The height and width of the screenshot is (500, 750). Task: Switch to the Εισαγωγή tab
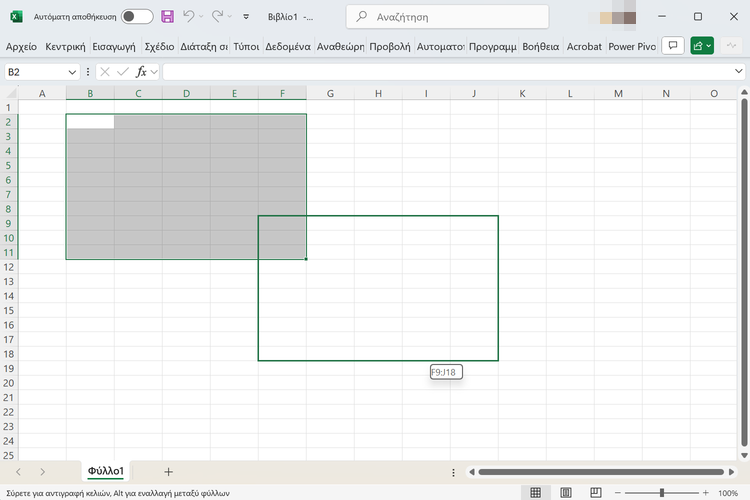click(x=114, y=46)
